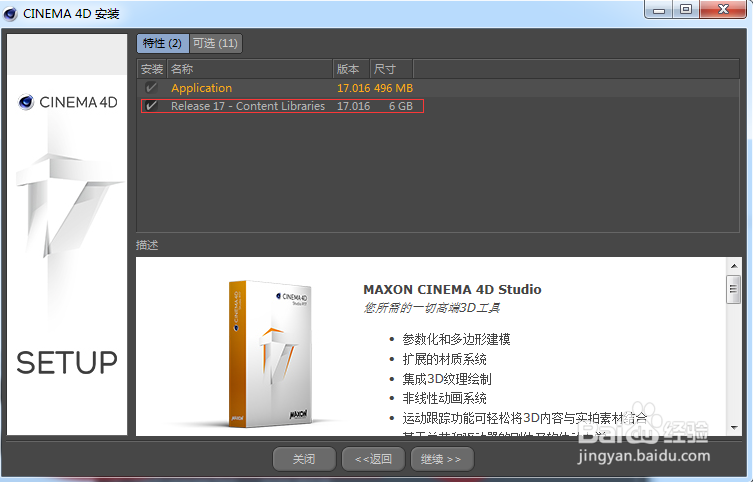The image size is (753, 482).
Task: Click the 关闭 button
Action: point(304,459)
